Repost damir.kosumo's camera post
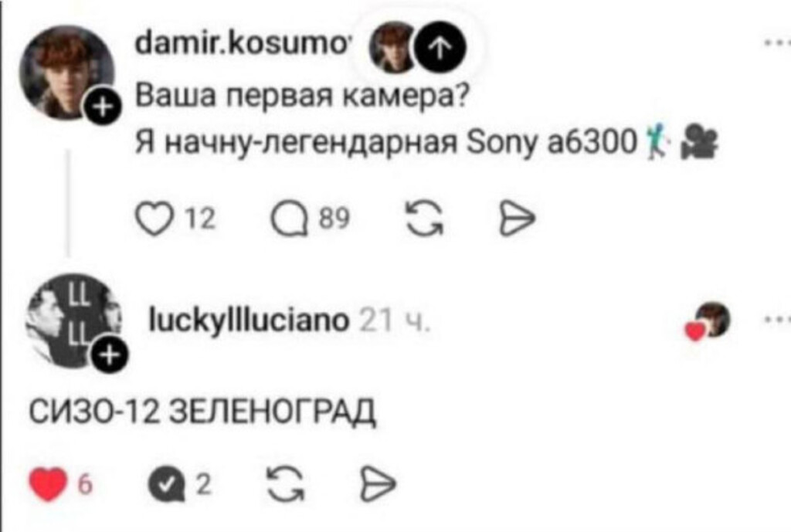The image size is (791, 532). (425, 219)
